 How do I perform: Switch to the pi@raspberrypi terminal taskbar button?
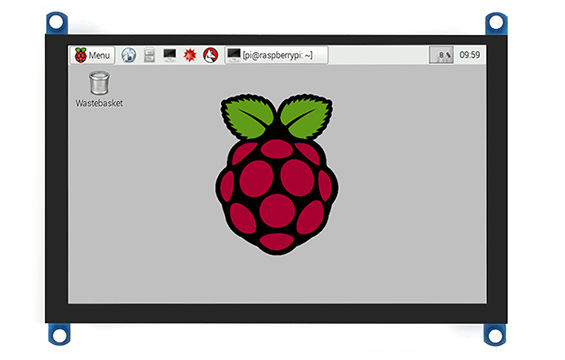pos(277,55)
